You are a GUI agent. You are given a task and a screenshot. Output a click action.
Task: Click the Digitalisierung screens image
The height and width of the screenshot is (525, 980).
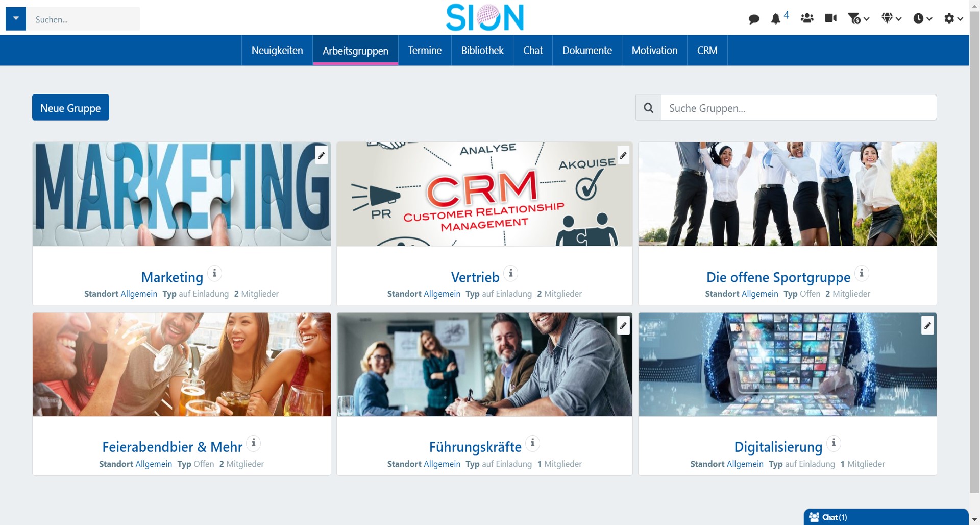[x=788, y=364]
